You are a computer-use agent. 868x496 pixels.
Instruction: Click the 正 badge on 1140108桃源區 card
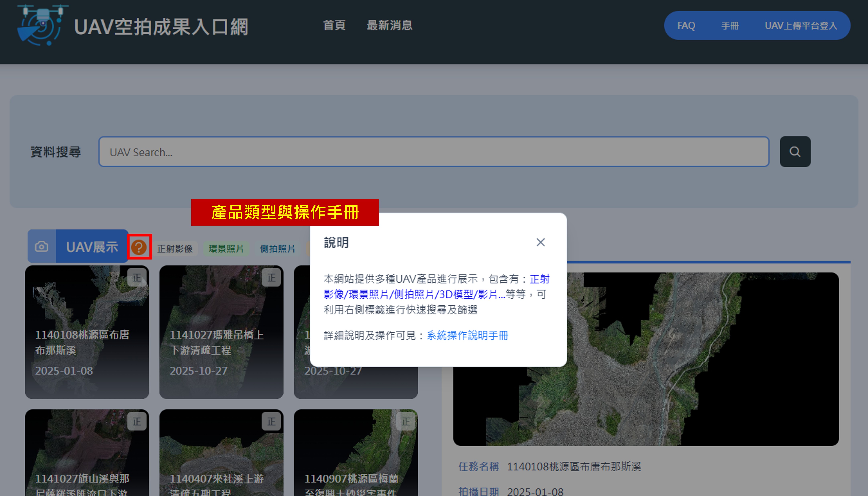pos(137,277)
